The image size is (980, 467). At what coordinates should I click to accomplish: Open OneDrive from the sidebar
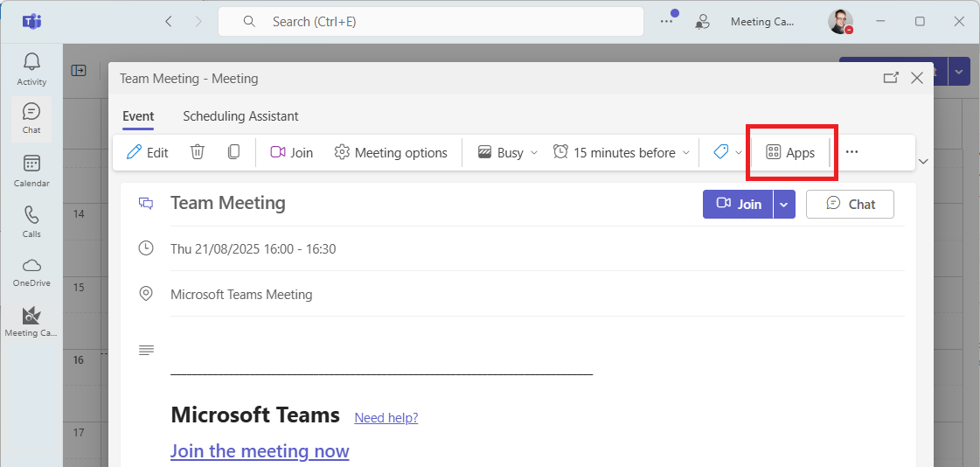(x=31, y=271)
